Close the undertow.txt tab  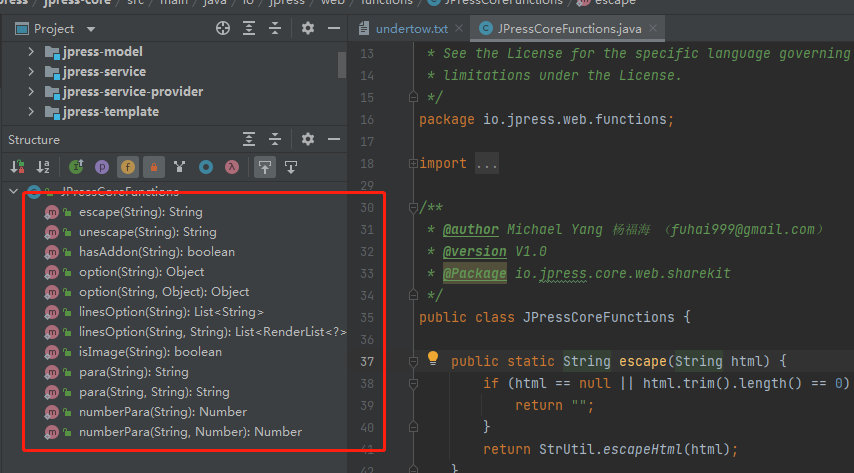point(459,28)
